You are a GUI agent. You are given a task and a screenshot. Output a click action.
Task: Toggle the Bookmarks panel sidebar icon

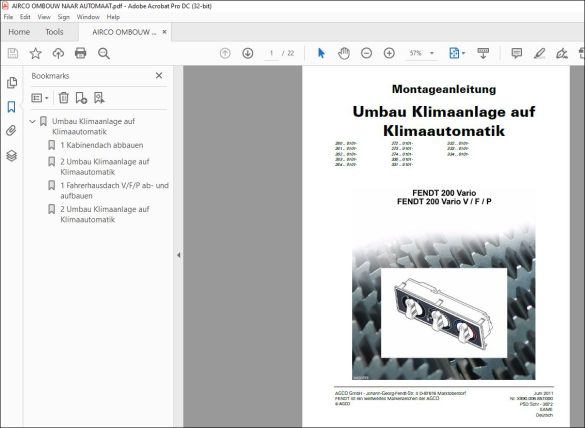pos(12,107)
